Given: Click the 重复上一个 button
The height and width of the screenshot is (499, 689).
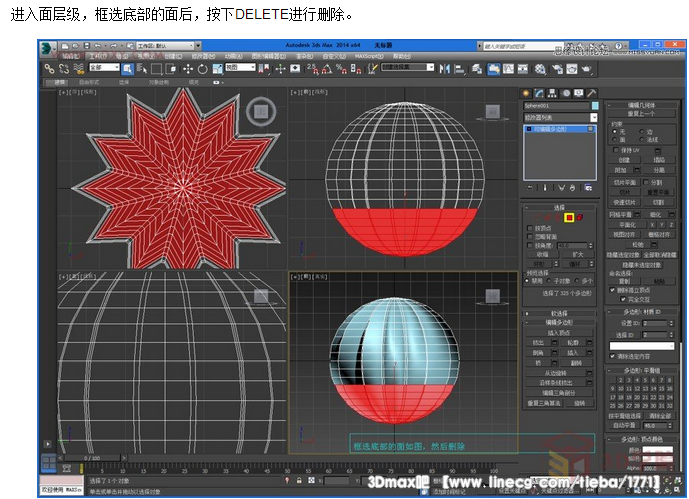Looking at the screenshot, I should [641, 114].
